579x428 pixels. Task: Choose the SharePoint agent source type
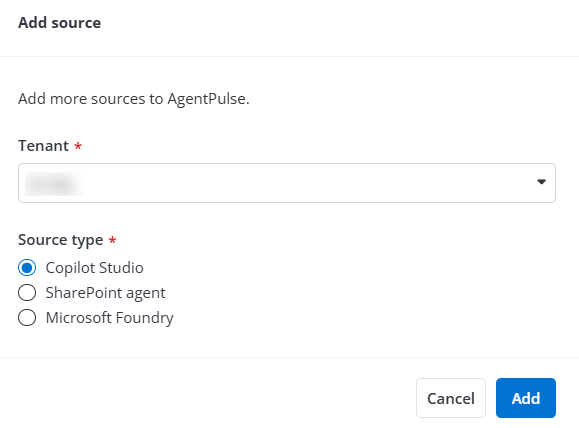pyautogui.click(x=27, y=293)
